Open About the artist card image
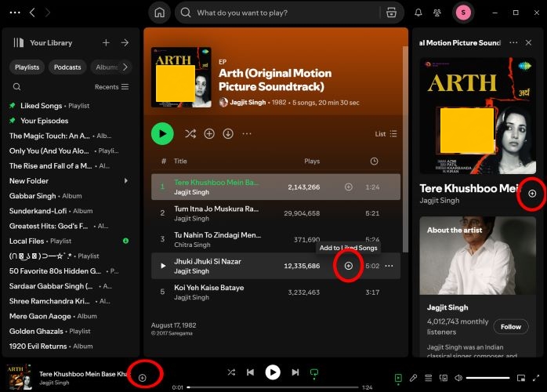This screenshot has width=547, height=392. tap(477, 256)
